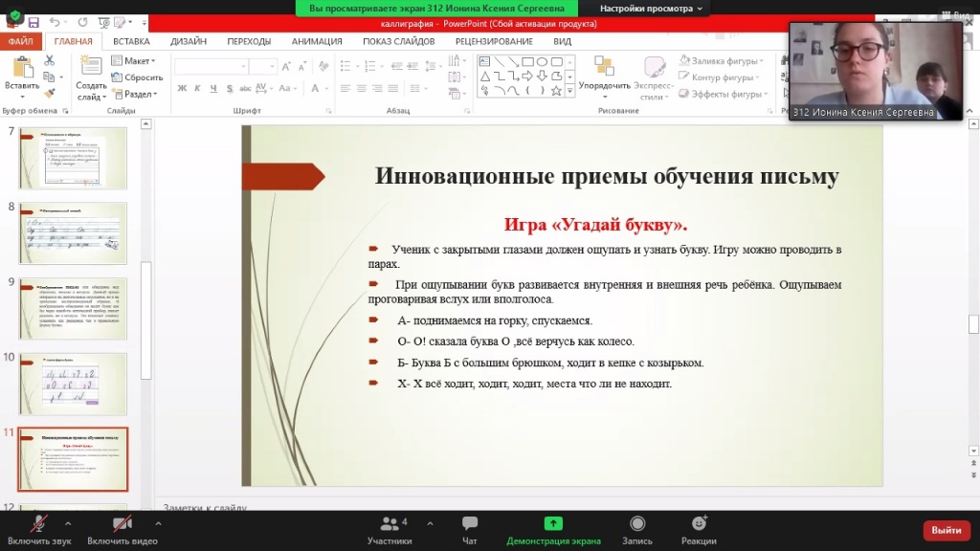Screen dimensions: 980x551
Task: Expand the Макет layout dropdown
Action: [x=138, y=61]
